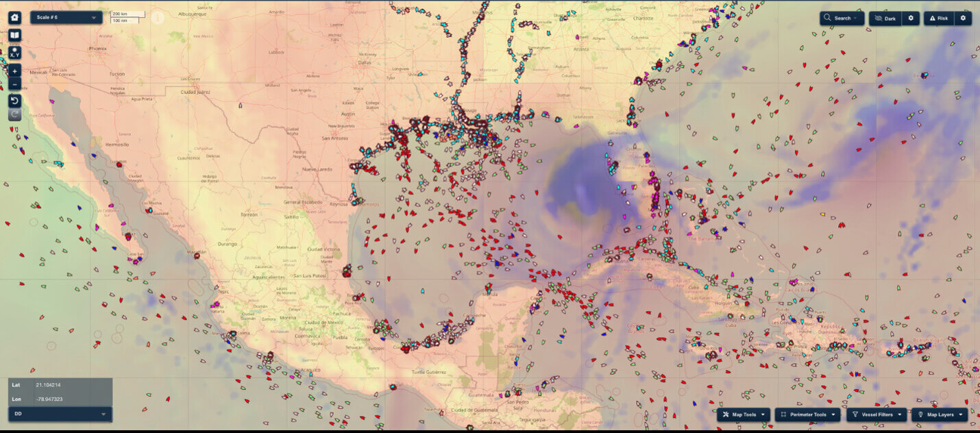Open the map legend book icon
The image size is (980, 433).
15,35
